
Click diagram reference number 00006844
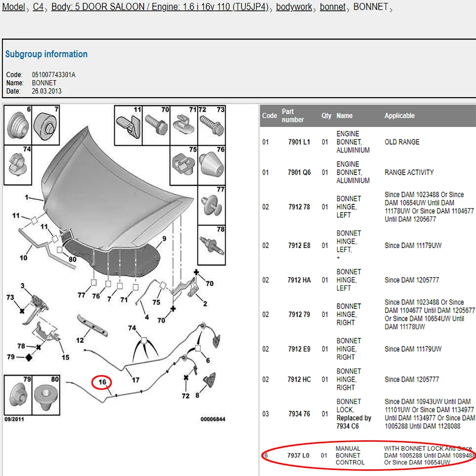213,419
